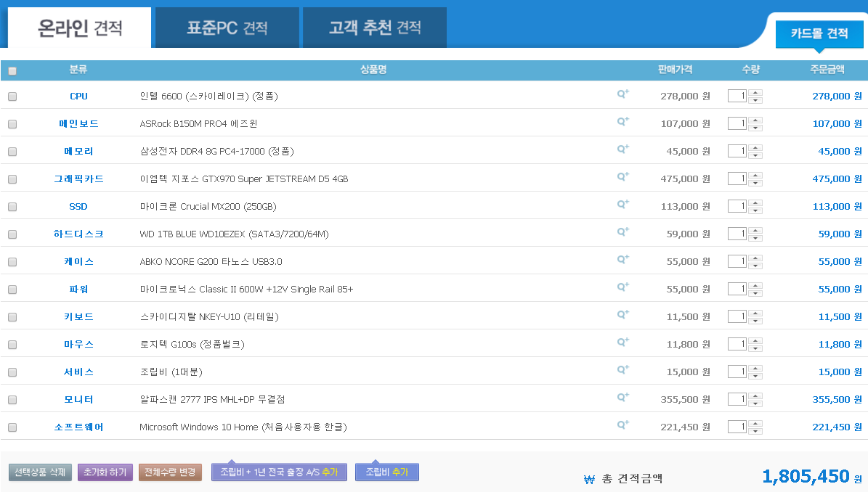Image resolution: width=868 pixels, height=492 pixels.
Task: Open detail magnifier for ASRock B150M mainboard
Action: [622, 122]
